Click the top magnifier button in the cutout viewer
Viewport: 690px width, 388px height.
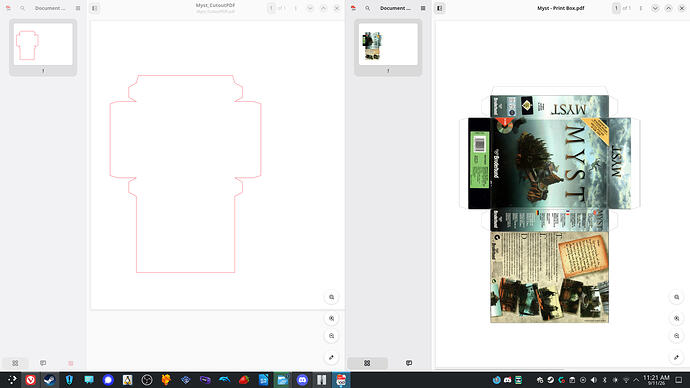point(331,297)
